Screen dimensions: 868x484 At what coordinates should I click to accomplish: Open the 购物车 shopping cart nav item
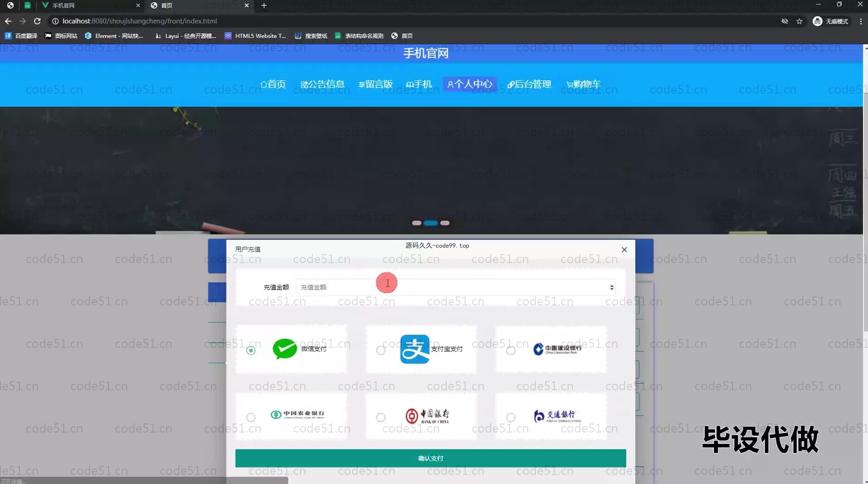(x=583, y=84)
